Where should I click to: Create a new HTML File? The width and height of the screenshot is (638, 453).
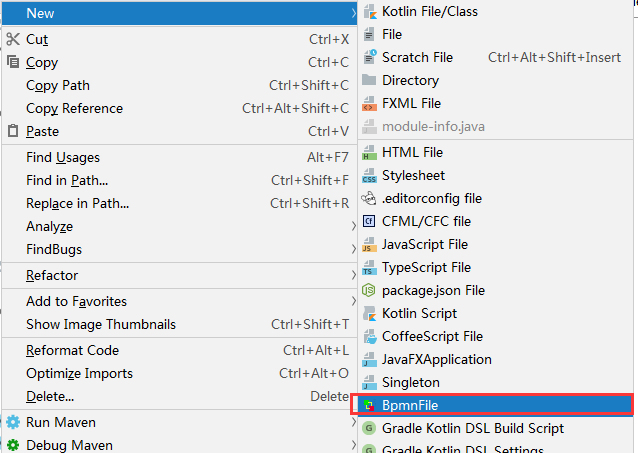(x=496, y=153)
